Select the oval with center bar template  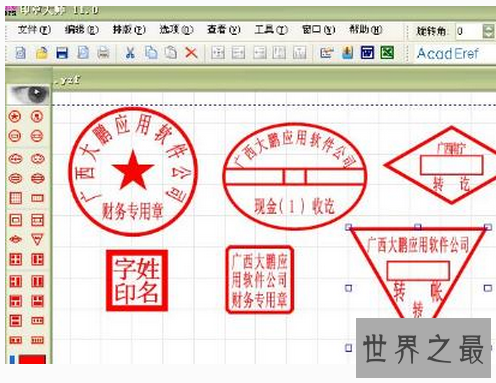click(x=15, y=179)
